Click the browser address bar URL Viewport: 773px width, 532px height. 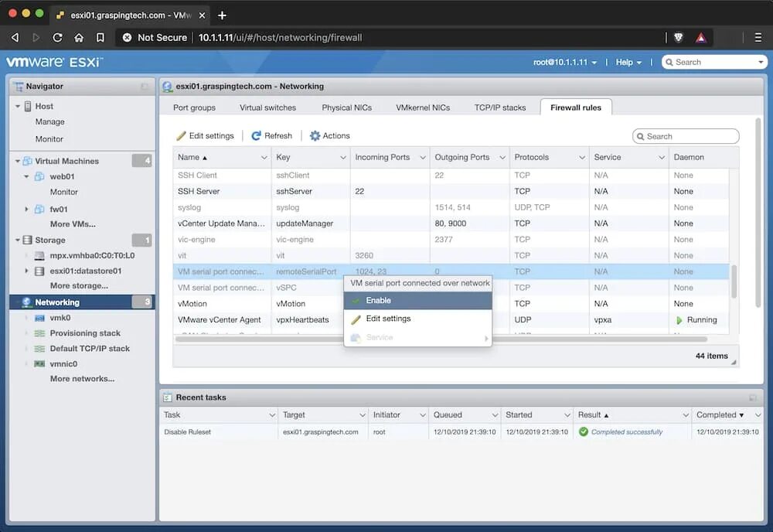tap(280, 37)
